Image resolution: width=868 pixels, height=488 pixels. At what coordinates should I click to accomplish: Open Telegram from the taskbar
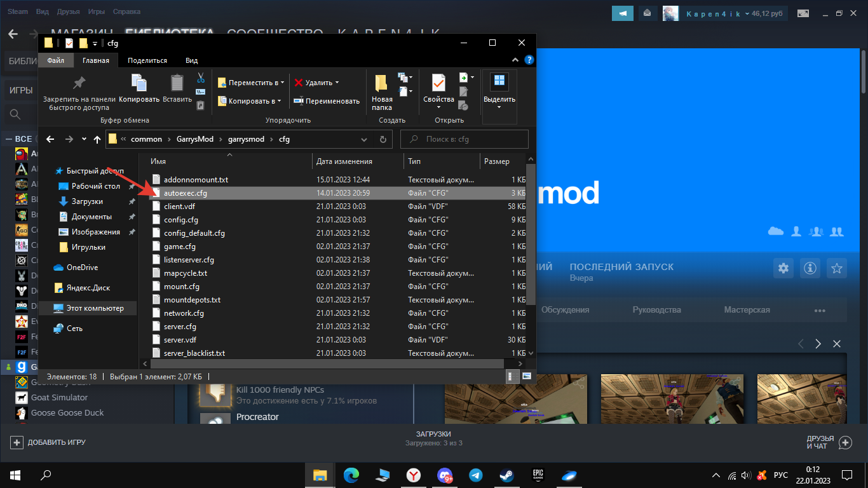[475, 475]
